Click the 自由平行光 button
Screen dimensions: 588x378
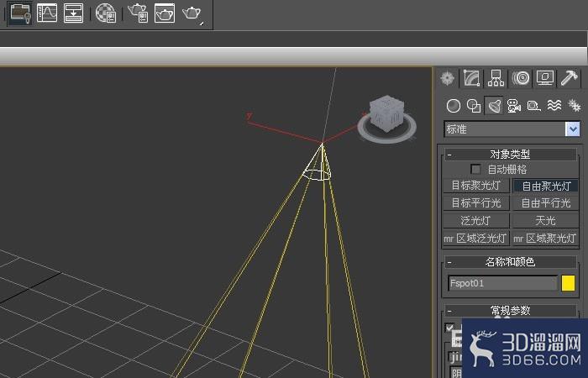click(x=546, y=203)
